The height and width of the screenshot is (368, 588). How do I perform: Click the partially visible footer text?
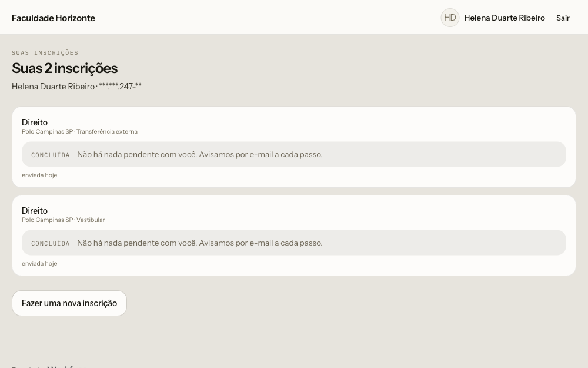pos(49,366)
